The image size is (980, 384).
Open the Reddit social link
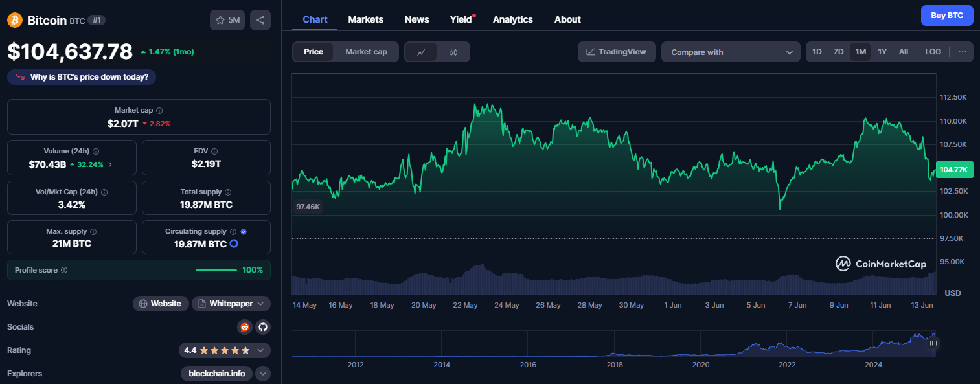point(244,327)
